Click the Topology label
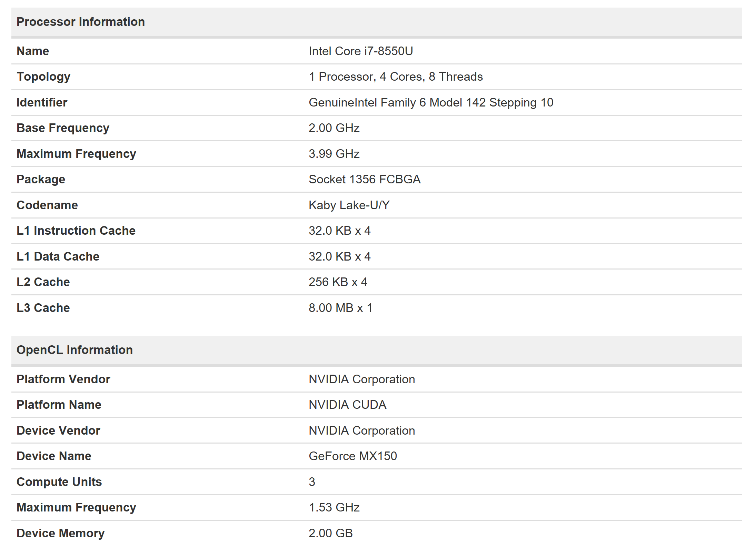756x558 pixels. pyautogui.click(x=43, y=77)
